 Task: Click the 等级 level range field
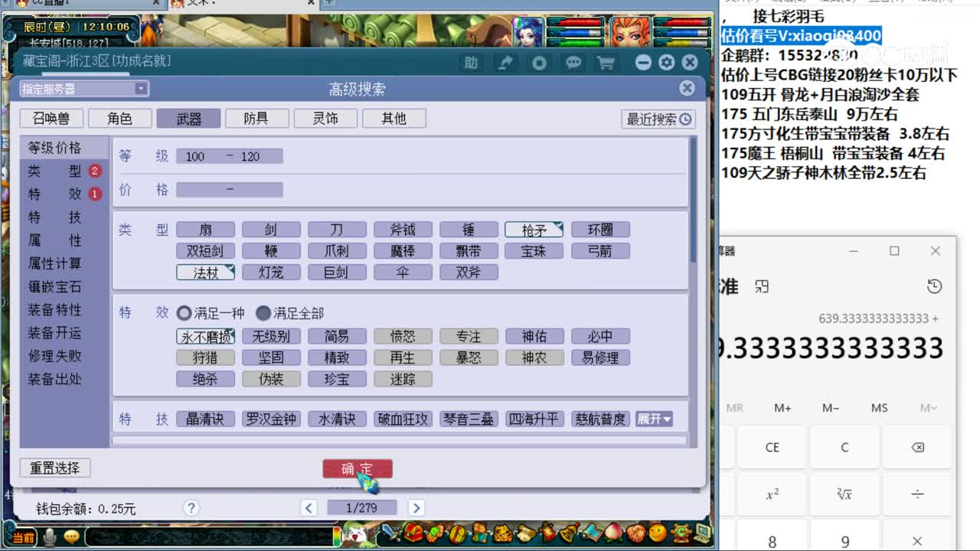tap(229, 156)
